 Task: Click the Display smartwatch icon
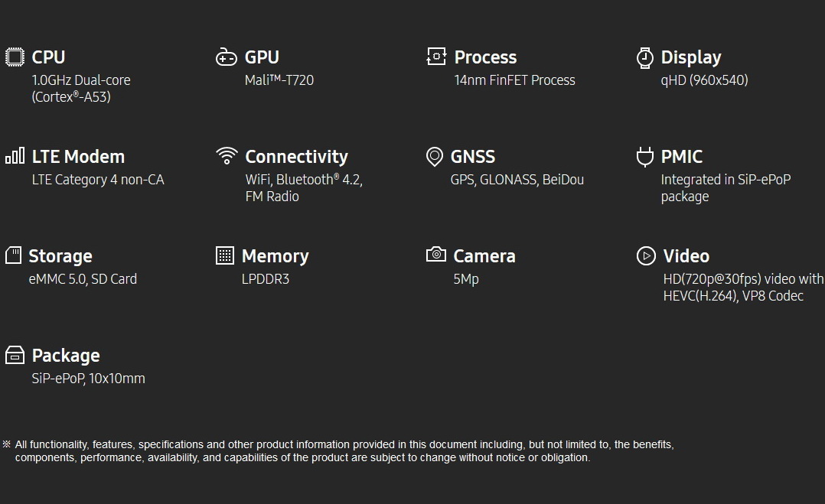tap(645, 57)
